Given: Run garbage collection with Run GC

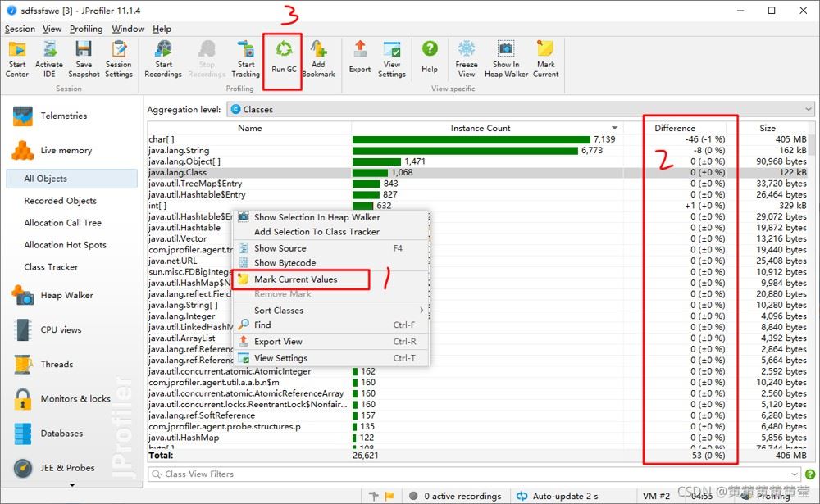Looking at the screenshot, I should tap(284, 57).
